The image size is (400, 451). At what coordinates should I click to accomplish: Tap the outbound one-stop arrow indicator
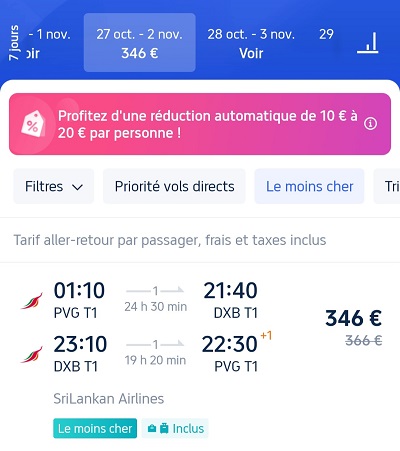click(x=155, y=291)
